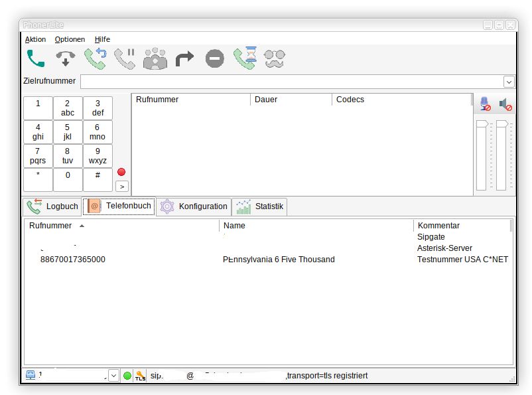The width and height of the screenshot is (532, 395).
Task: Click the anonymous glasses-mustache icon
Action: coord(275,58)
